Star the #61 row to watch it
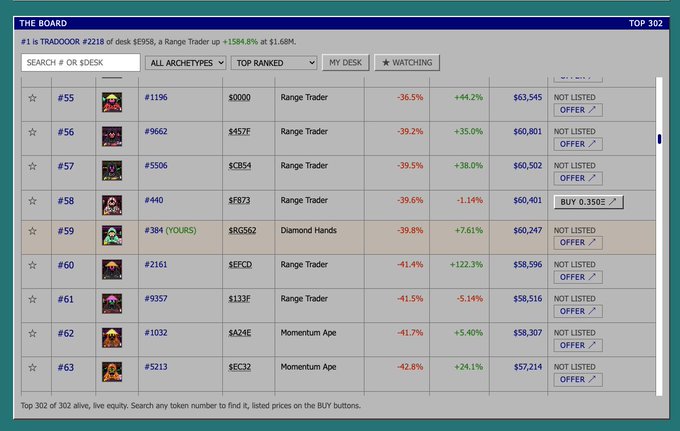 [33, 300]
